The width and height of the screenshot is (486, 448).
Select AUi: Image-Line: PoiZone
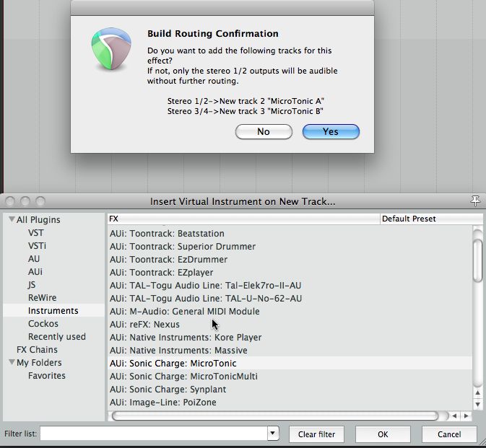point(163,402)
